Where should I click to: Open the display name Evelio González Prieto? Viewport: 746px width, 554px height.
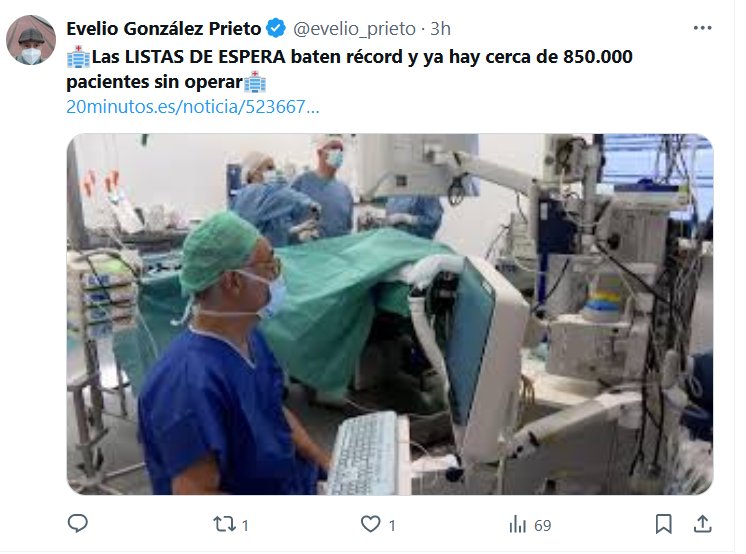click(x=164, y=29)
